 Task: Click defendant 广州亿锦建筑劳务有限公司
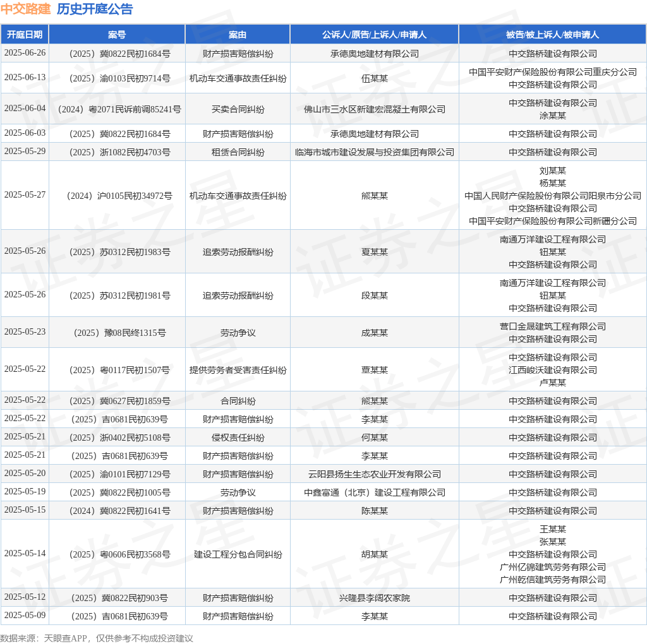pos(552,567)
